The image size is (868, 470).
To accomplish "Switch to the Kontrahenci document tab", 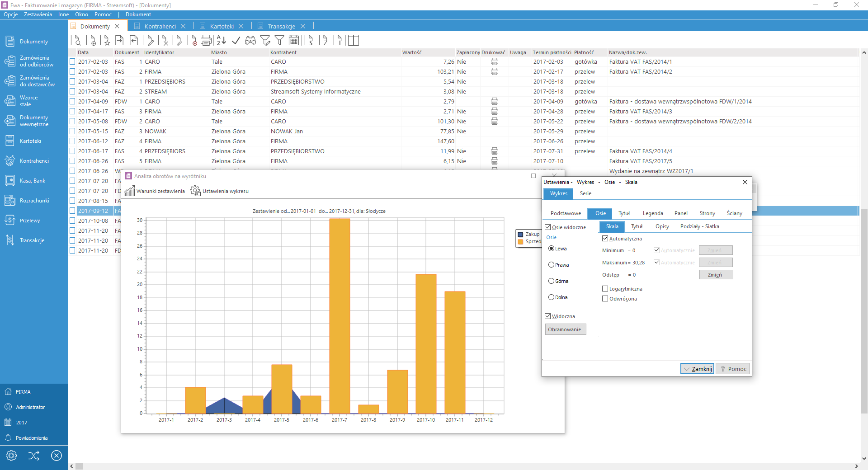I will click(x=160, y=26).
